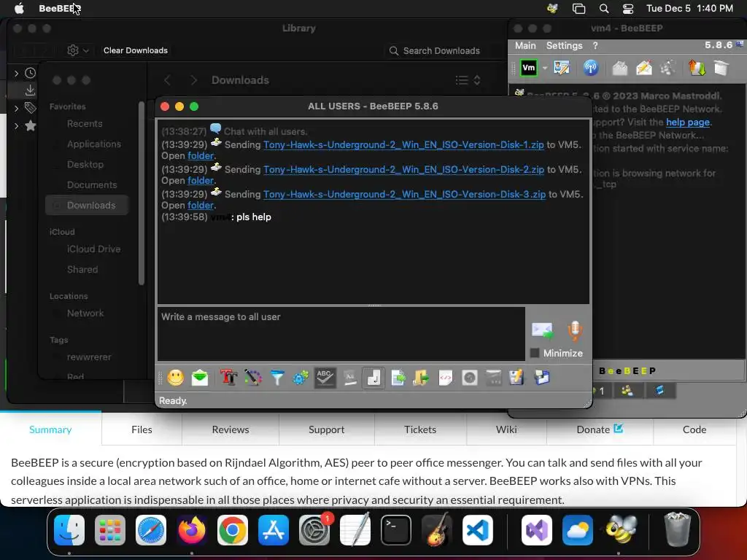Click the blue monitor-and-folder icon in chat toolbar
Screen dimensions: 747x560
coord(542,378)
